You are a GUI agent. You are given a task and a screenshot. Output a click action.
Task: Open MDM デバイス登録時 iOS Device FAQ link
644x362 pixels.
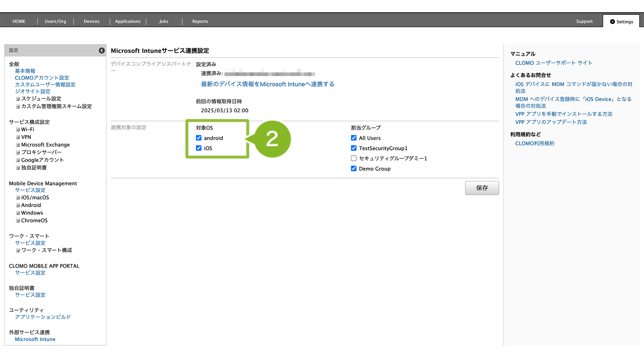(x=573, y=102)
